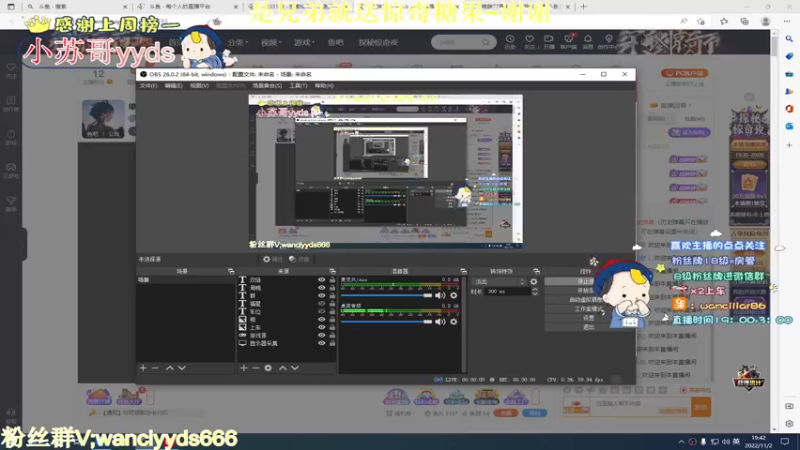
Task: Remove the selected scene with minus icon
Action: pyautogui.click(x=155, y=368)
